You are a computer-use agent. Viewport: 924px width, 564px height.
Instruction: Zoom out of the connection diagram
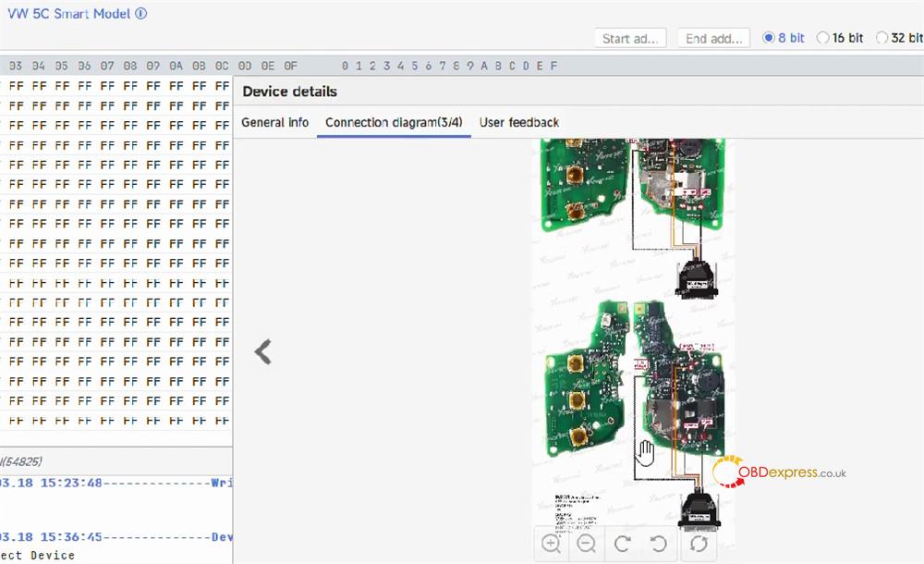tap(587, 544)
